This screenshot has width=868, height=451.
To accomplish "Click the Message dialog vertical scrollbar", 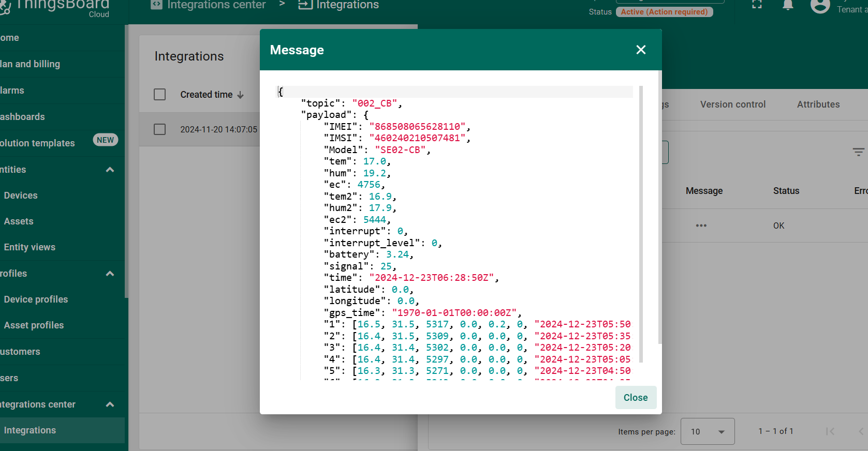I will coord(659,207).
